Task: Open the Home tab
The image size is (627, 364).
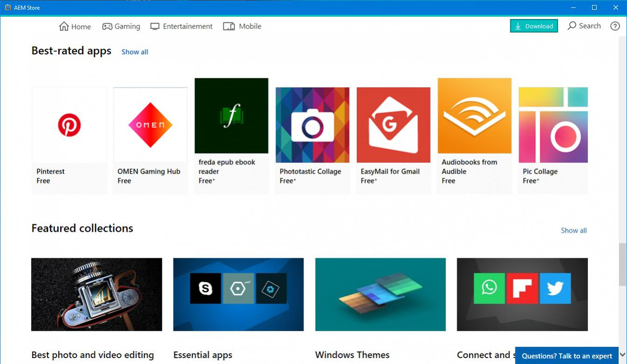Action: (75, 26)
